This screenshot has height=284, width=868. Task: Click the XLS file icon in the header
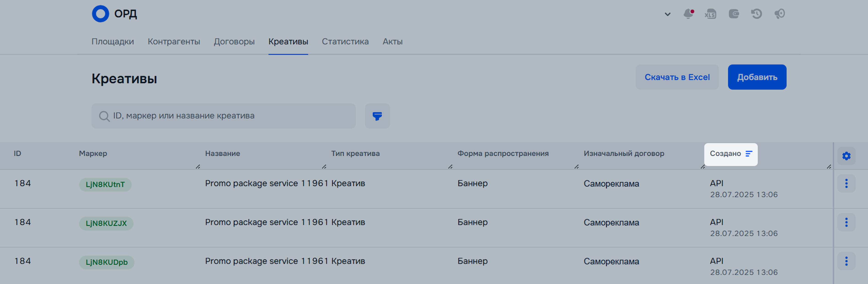[710, 14]
